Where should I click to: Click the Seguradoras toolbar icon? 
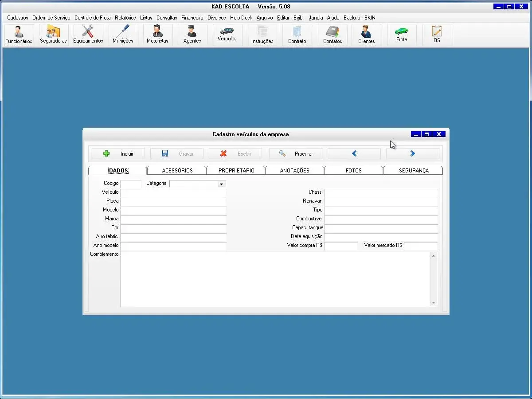click(x=53, y=35)
